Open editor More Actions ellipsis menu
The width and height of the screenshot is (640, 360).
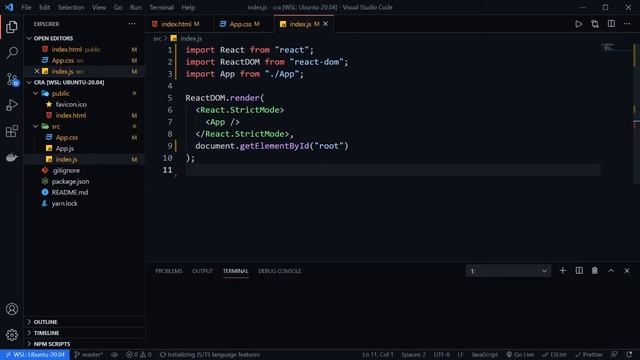pyautogui.click(x=627, y=24)
